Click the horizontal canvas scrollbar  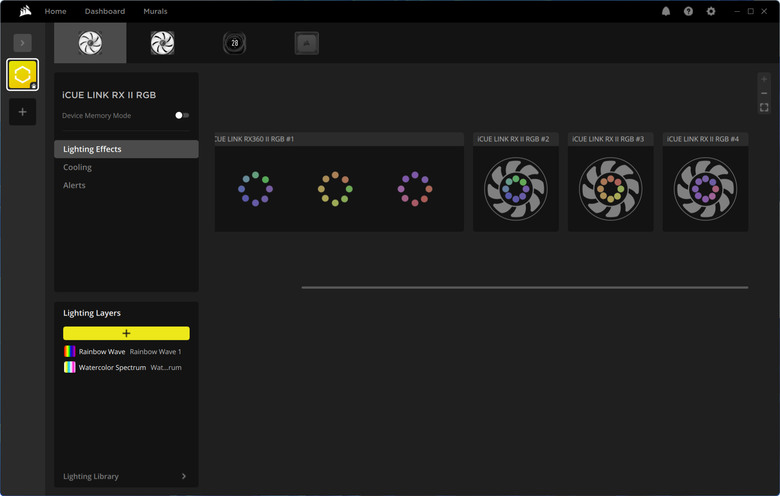pos(525,287)
